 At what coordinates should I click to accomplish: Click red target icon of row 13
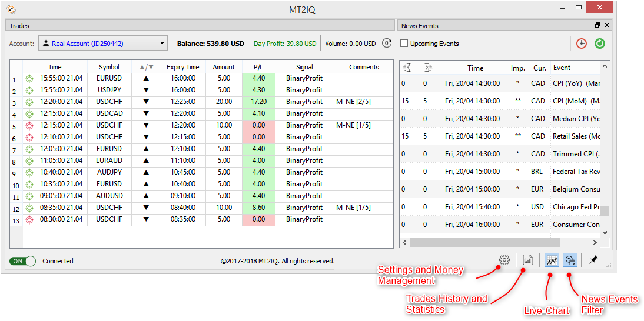29,219
